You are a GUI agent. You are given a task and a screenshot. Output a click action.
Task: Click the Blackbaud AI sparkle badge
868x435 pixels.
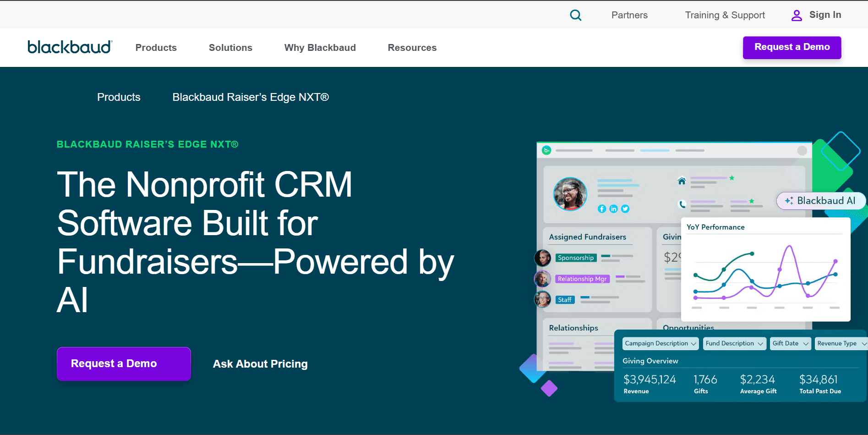820,201
